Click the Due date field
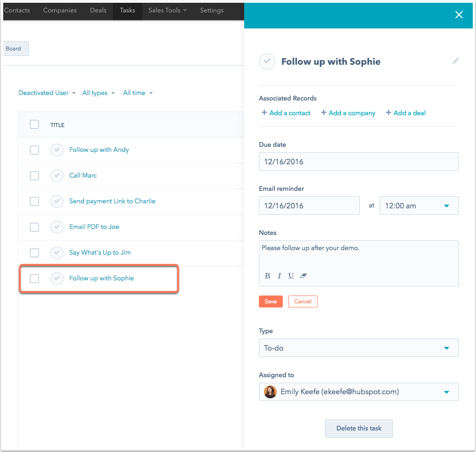This screenshot has height=452, width=476. (358, 162)
